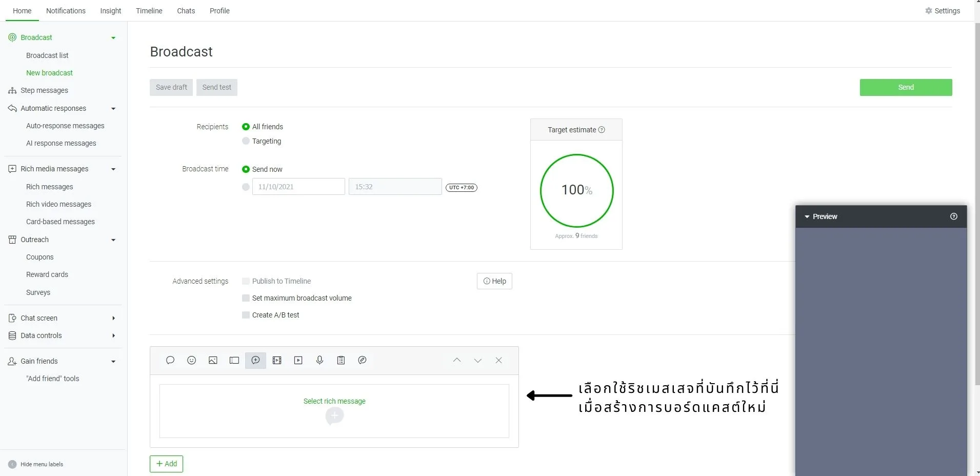Toggle Hide menu labels switch
The height and width of the screenshot is (476, 980).
click(x=12, y=464)
